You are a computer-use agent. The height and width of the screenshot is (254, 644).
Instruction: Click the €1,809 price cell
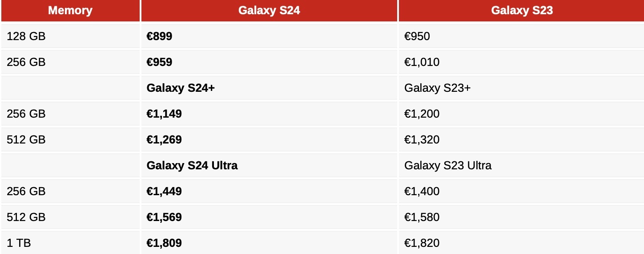[164, 243]
